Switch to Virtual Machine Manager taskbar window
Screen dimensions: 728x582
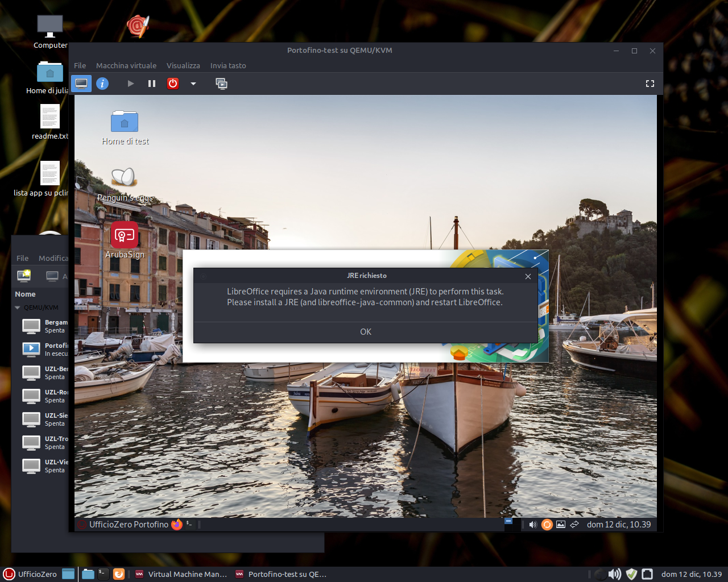coord(181,574)
